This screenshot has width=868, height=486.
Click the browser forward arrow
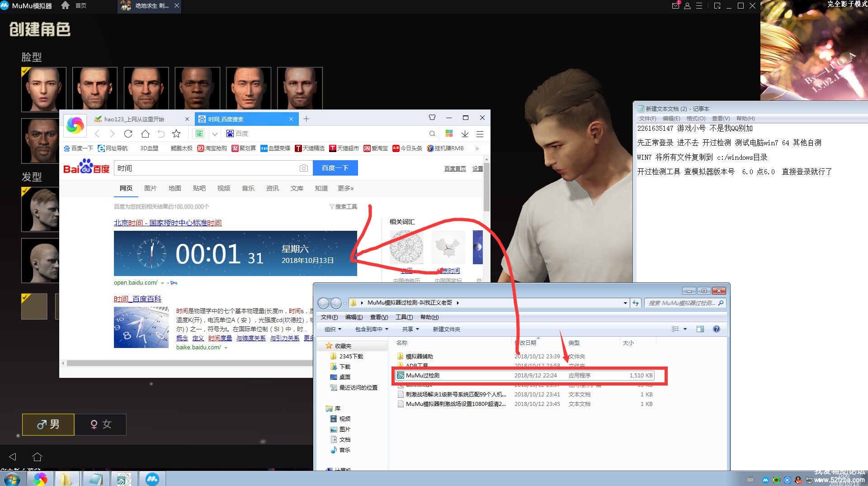[x=112, y=133]
